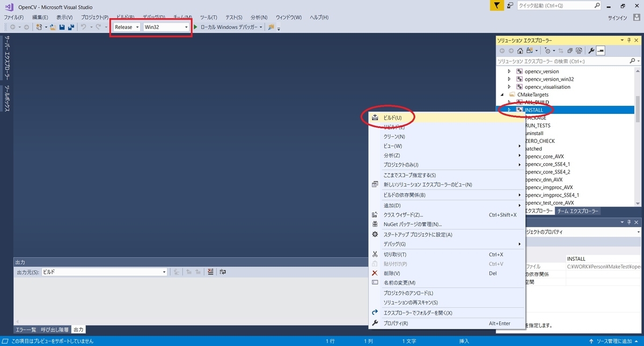Expand the opencv_version project node
The width and height of the screenshot is (644, 346).
(509, 71)
